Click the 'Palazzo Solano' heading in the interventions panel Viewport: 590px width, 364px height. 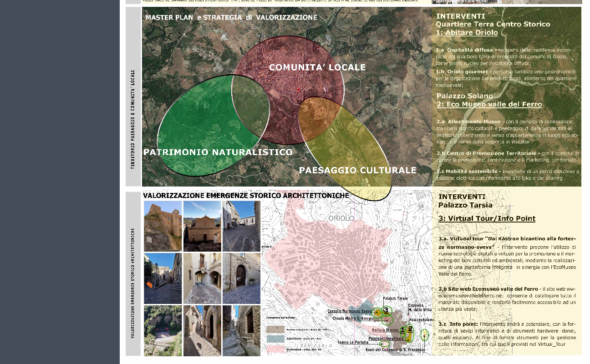pos(464,96)
